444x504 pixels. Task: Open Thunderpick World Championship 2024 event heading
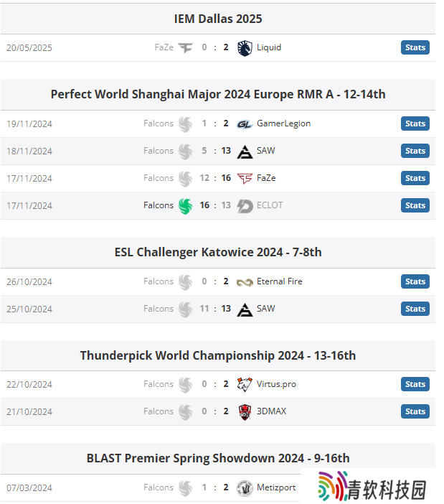[x=218, y=356]
